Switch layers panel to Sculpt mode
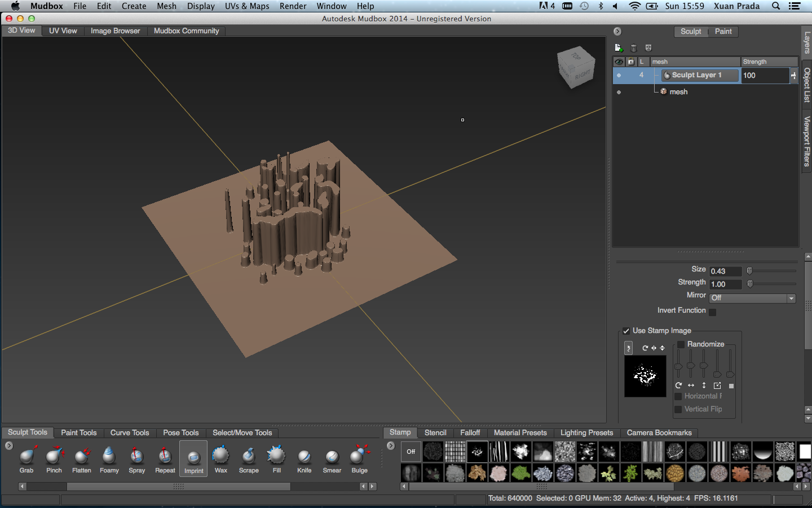This screenshot has width=812, height=508. pyautogui.click(x=691, y=32)
